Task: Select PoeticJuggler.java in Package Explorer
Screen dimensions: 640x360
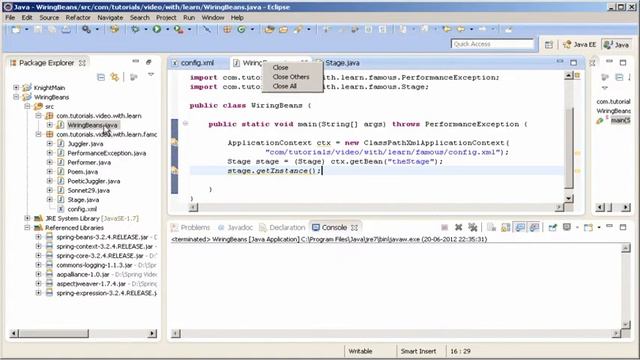Action: click(x=93, y=181)
